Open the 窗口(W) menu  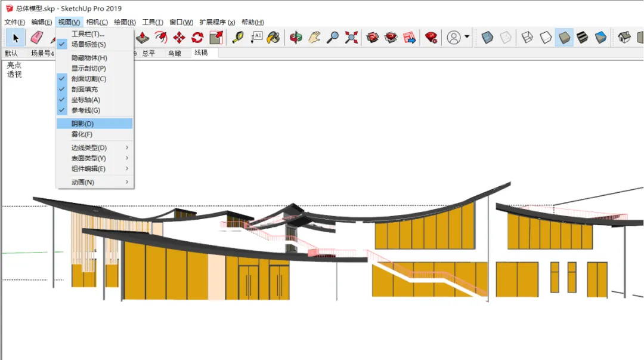pos(181,22)
